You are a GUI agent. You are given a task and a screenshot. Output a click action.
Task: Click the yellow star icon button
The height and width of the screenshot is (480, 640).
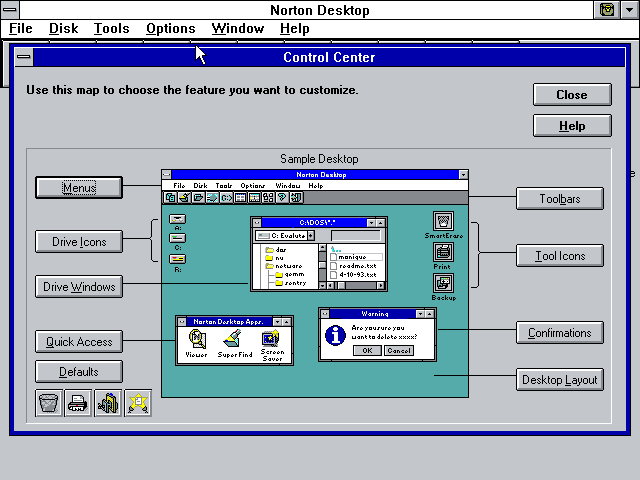(x=138, y=403)
